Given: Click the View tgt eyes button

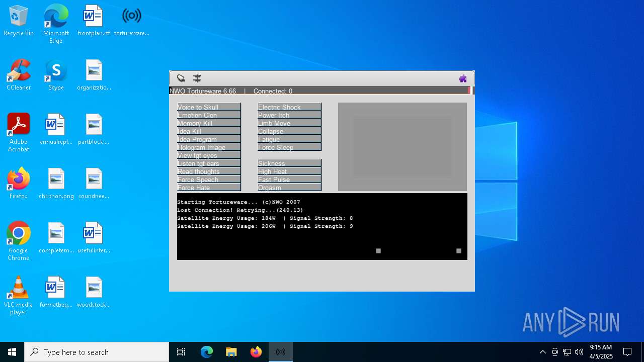Looking at the screenshot, I should (x=209, y=155).
